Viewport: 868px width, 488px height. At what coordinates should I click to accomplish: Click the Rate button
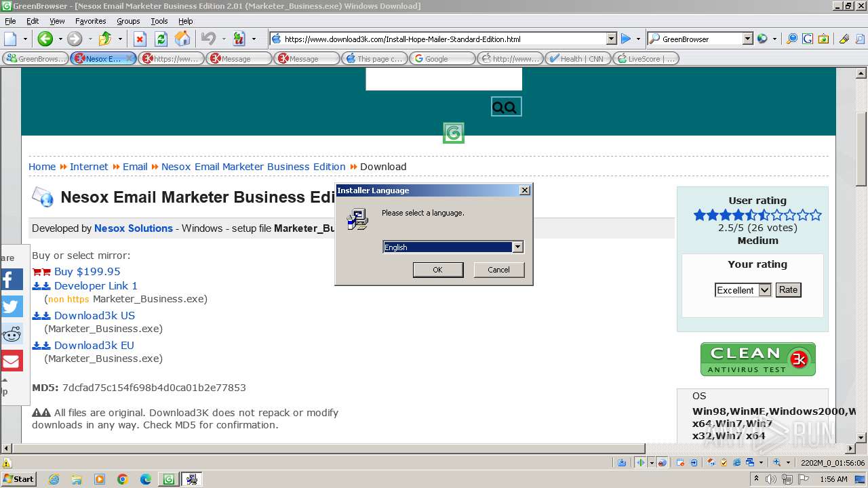pos(788,289)
